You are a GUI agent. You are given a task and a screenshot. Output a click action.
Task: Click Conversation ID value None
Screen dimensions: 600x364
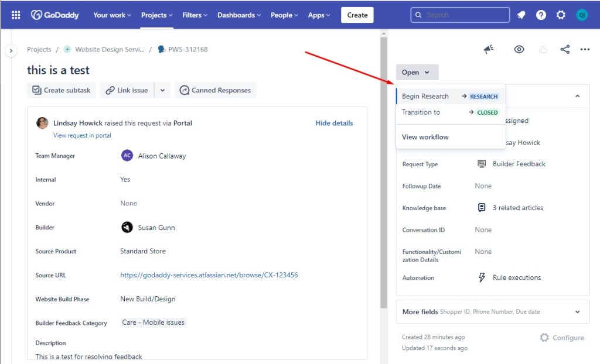tap(483, 230)
